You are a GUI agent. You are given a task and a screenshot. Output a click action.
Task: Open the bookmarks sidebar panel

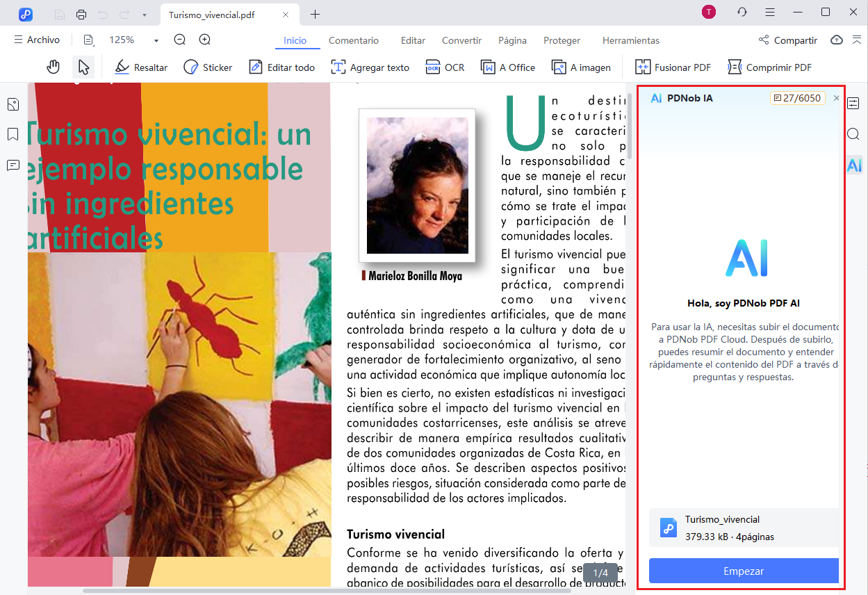click(x=13, y=134)
